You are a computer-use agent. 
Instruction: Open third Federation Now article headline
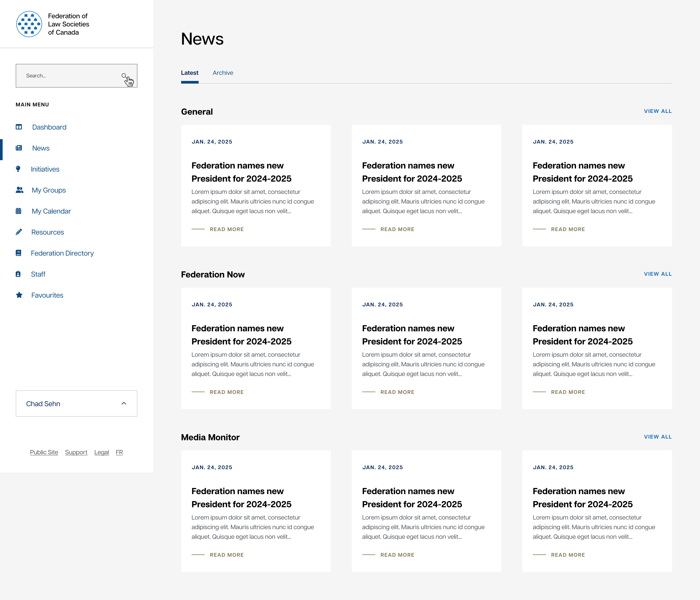click(x=583, y=335)
